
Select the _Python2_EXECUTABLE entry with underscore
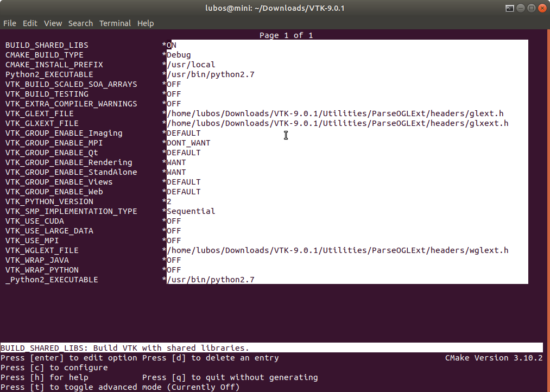click(x=52, y=280)
